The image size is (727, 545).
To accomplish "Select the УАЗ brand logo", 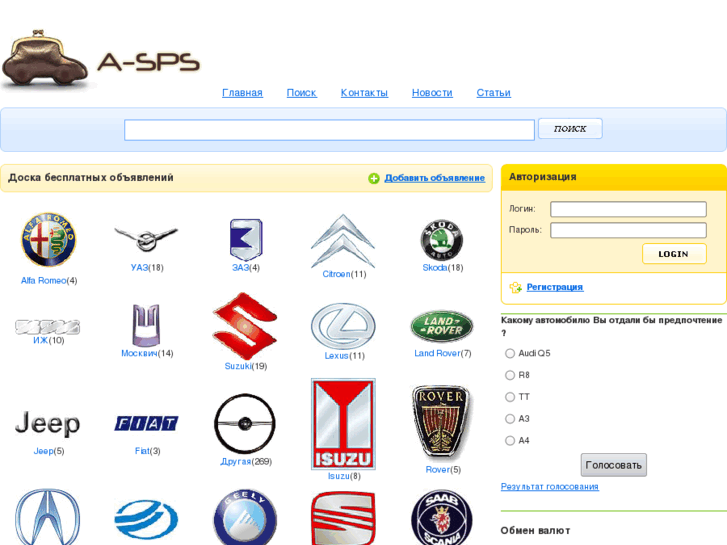I will point(147,239).
